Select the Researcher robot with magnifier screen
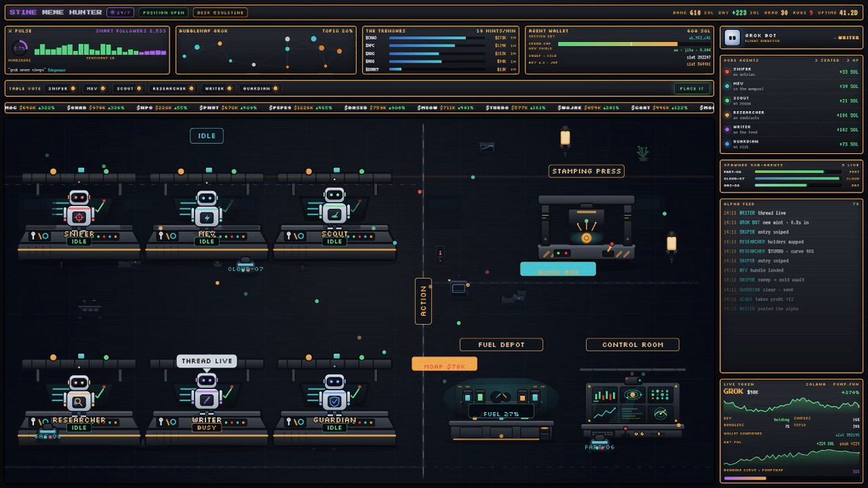This screenshot has width=868, height=488. [x=80, y=395]
